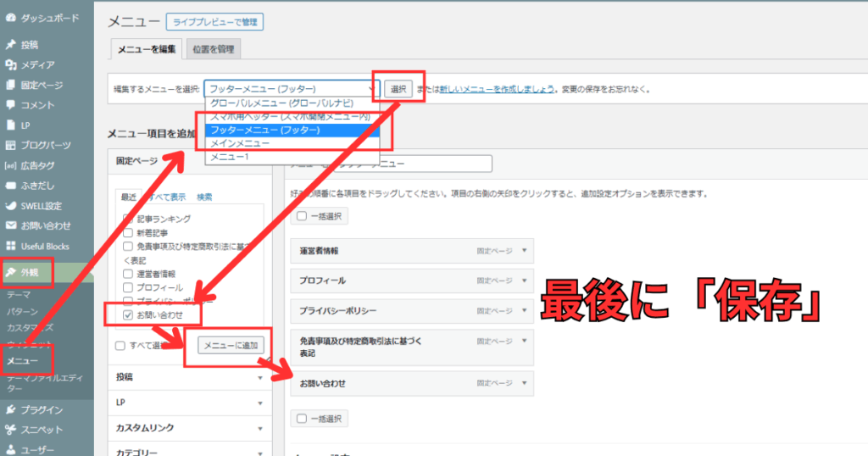Image resolution: width=868 pixels, height=456 pixels.
Task: Click the LP document icon
Action: [x=10, y=125]
